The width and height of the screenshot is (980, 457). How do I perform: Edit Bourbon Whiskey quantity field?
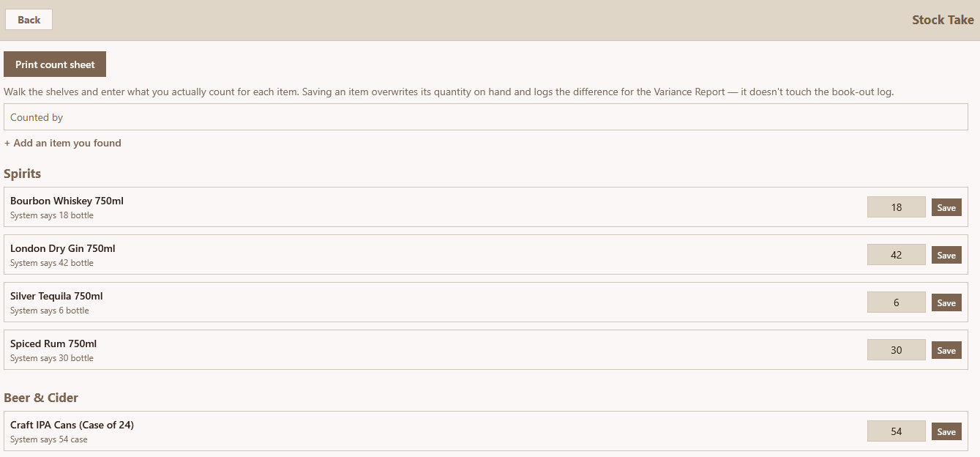coord(897,207)
